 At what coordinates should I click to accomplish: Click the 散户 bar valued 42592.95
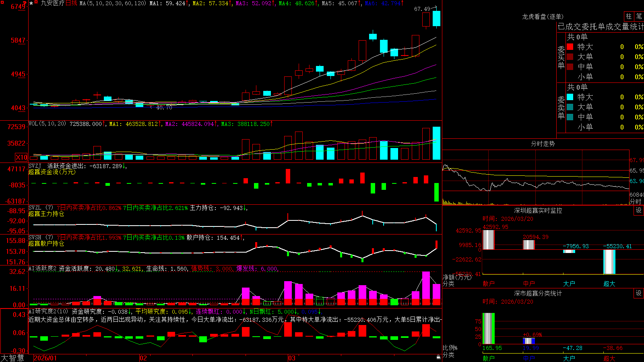click(x=488, y=240)
